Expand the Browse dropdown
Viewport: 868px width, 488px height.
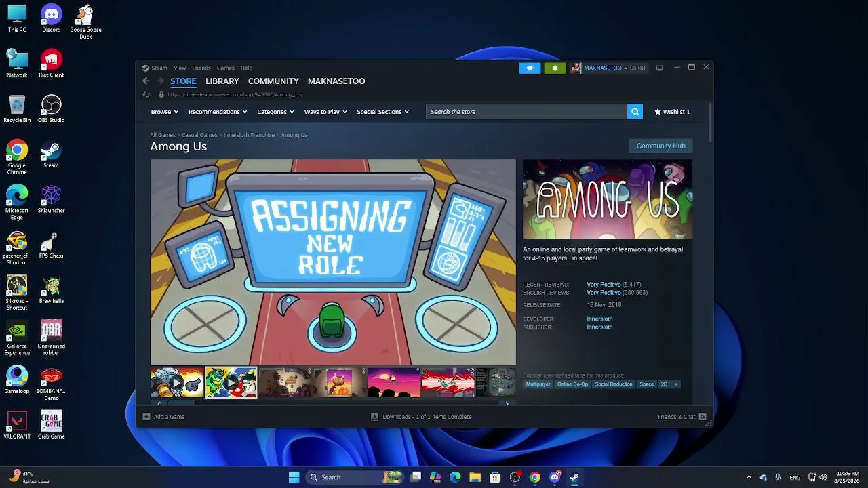[164, 112]
